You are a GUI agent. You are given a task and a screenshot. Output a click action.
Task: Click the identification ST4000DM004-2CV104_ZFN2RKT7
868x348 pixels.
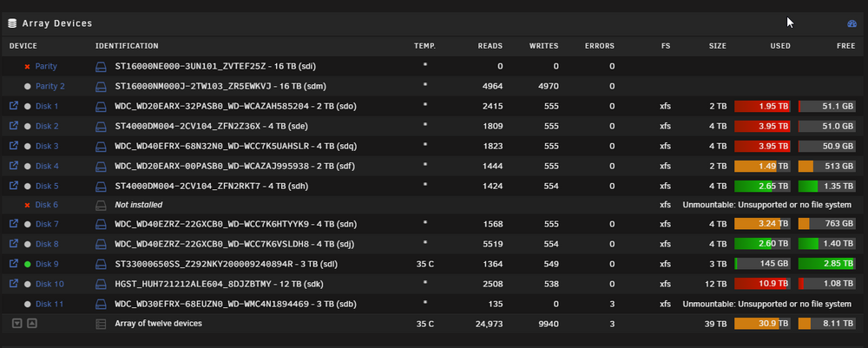click(x=187, y=186)
